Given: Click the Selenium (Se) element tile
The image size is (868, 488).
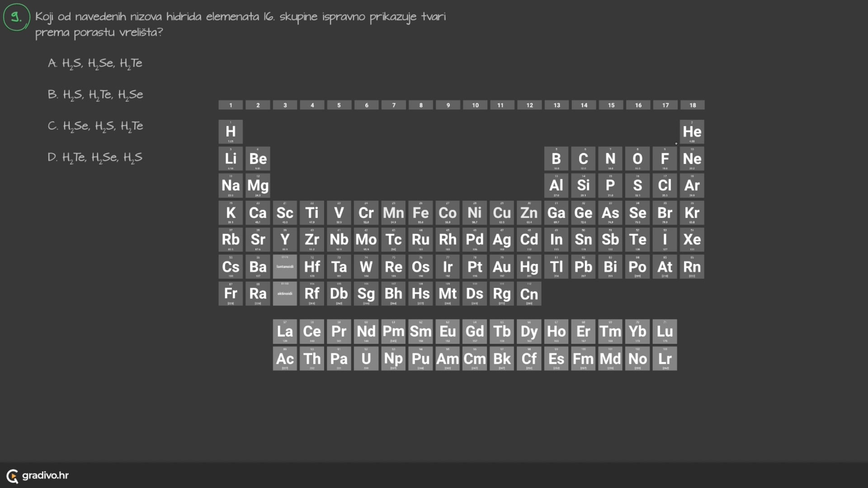Looking at the screenshot, I should 637,212.
